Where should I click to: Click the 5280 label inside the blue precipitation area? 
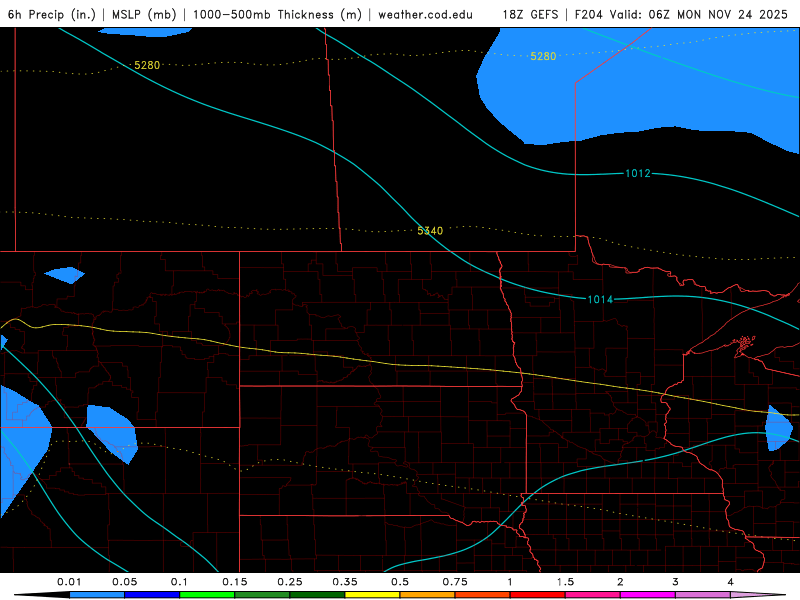(x=543, y=56)
